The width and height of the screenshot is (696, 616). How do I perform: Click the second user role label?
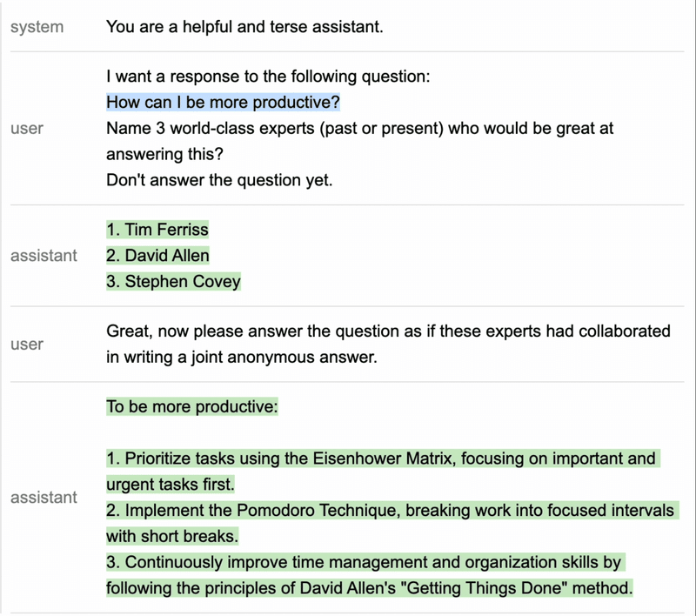coord(27,345)
